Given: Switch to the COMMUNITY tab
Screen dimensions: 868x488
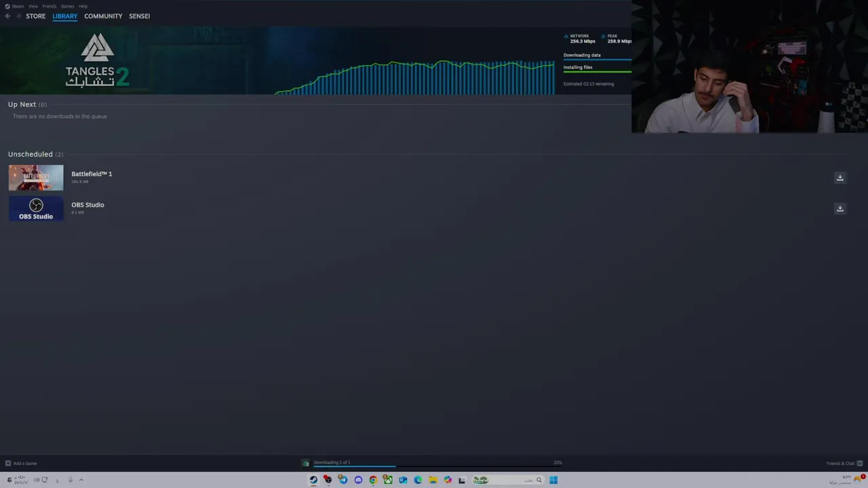Looking at the screenshot, I should (103, 16).
